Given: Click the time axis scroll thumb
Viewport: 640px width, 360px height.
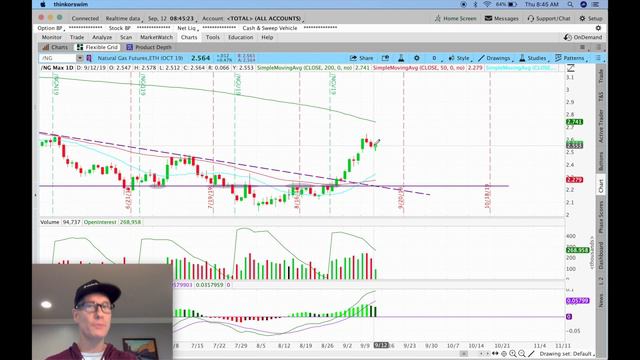Looking at the screenshot, I should (464, 354).
